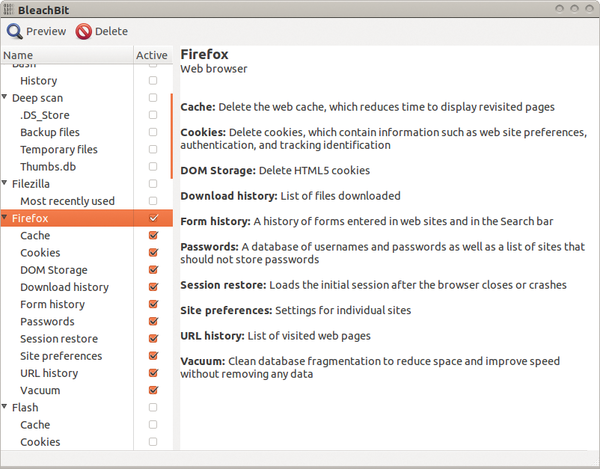The height and width of the screenshot is (469, 600).
Task: Click the red Delete icon
Action: 83,31
